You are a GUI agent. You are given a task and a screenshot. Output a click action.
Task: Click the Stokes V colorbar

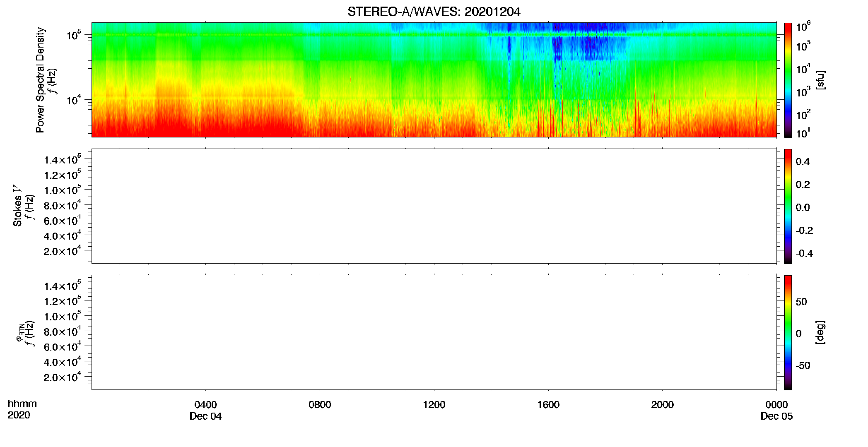click(788, 206)
